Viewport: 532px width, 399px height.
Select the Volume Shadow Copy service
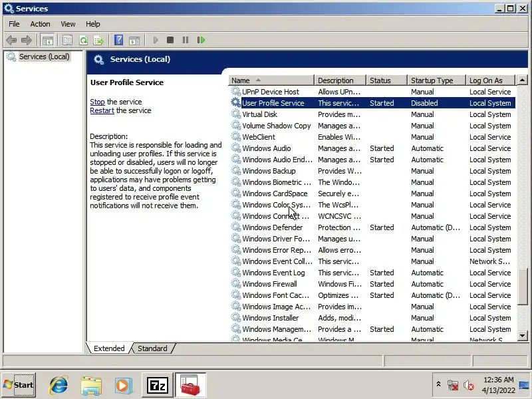[372, 126]
